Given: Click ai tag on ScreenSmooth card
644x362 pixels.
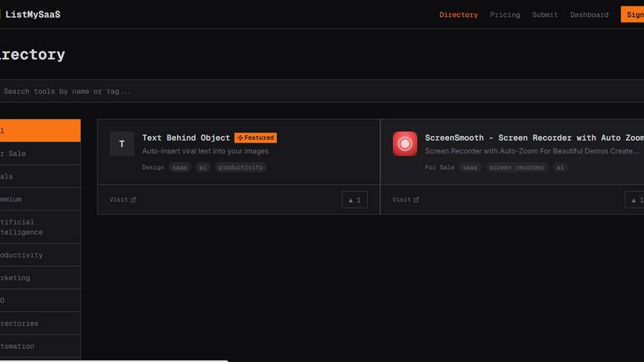Looking at the screenshot, I should (x=560, y=167).
